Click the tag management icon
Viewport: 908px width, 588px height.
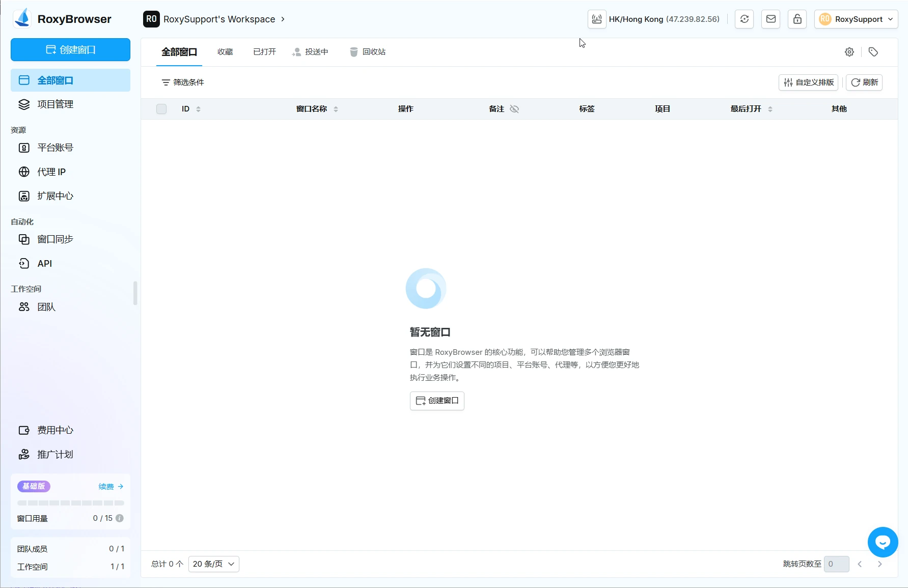(873, 52)
